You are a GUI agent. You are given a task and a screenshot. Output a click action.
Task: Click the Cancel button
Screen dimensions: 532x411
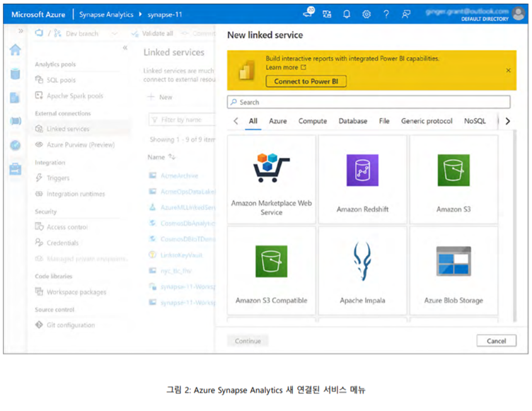497,341
